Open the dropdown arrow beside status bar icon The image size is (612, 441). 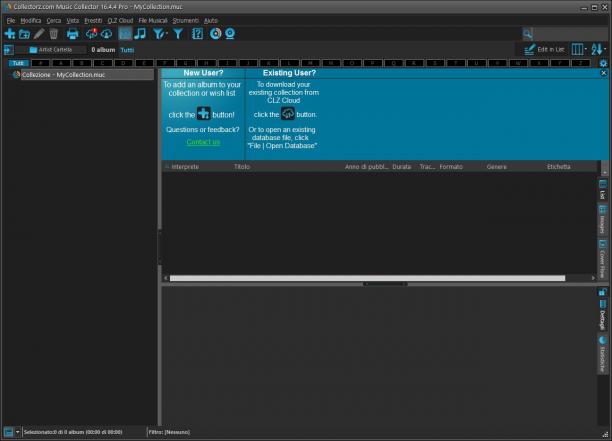tap(17, 432)
